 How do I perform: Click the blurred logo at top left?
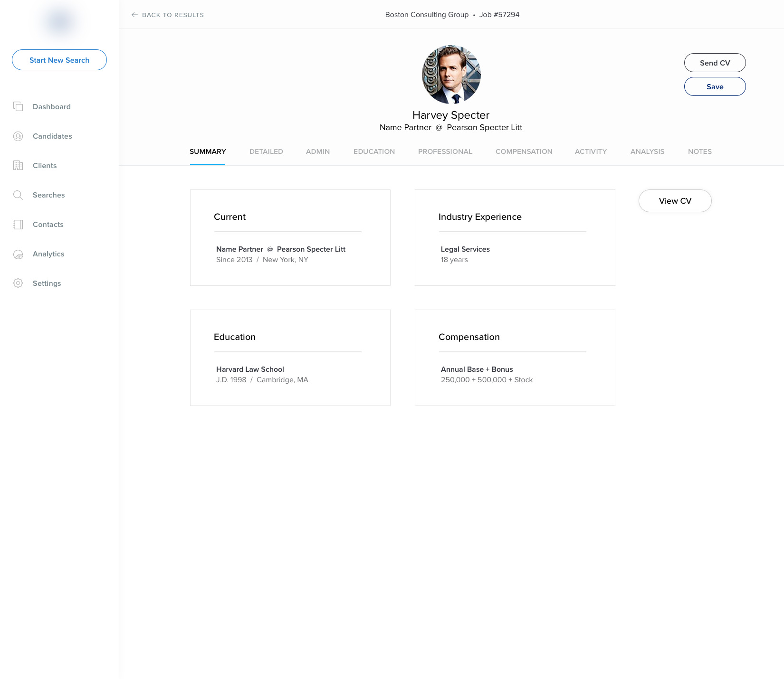60,21
